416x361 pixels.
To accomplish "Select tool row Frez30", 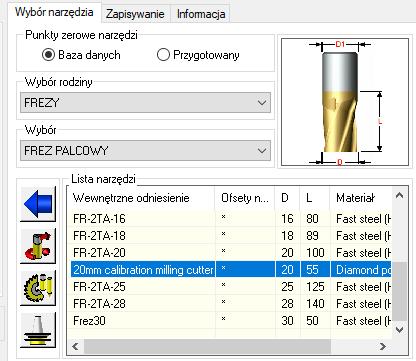I will point(230,321).
